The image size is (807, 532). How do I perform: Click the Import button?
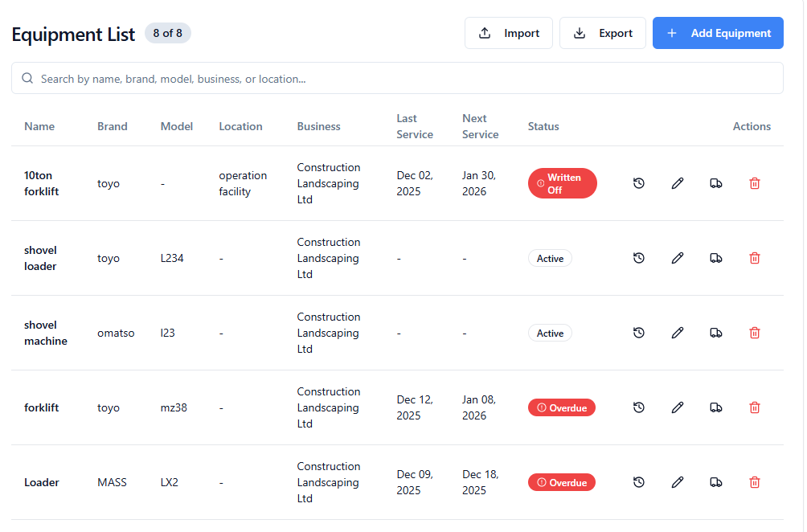(508, 33)
